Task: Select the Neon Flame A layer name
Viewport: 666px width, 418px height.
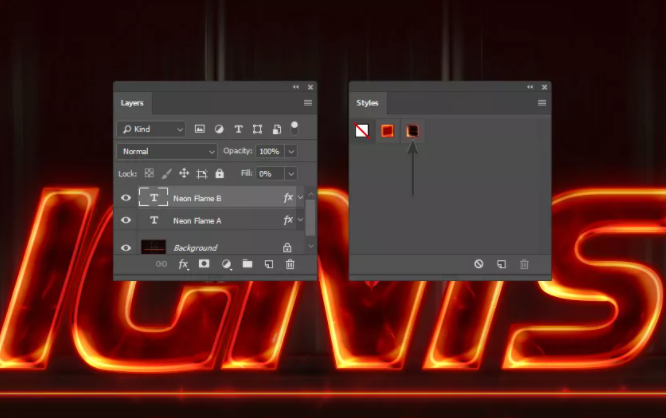Action: 197,221
